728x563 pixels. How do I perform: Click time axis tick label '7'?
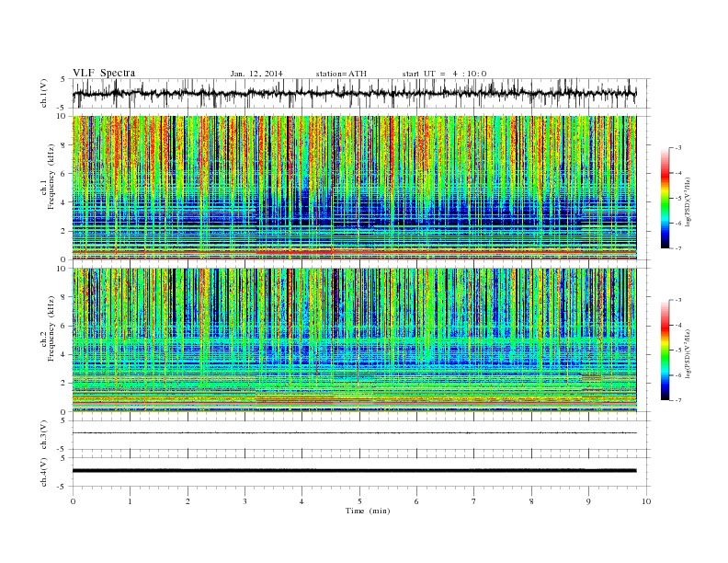click(474, 501)
